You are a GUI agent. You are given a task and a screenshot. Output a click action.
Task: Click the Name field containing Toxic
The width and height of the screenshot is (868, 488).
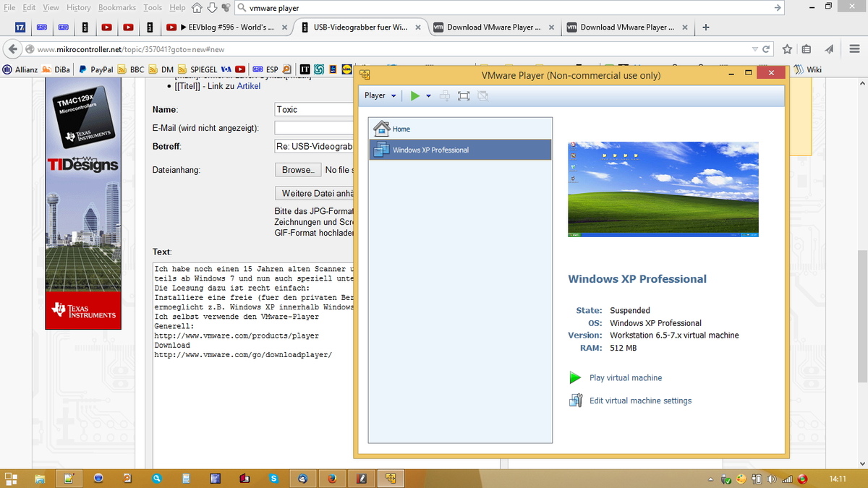pos(315,109)
